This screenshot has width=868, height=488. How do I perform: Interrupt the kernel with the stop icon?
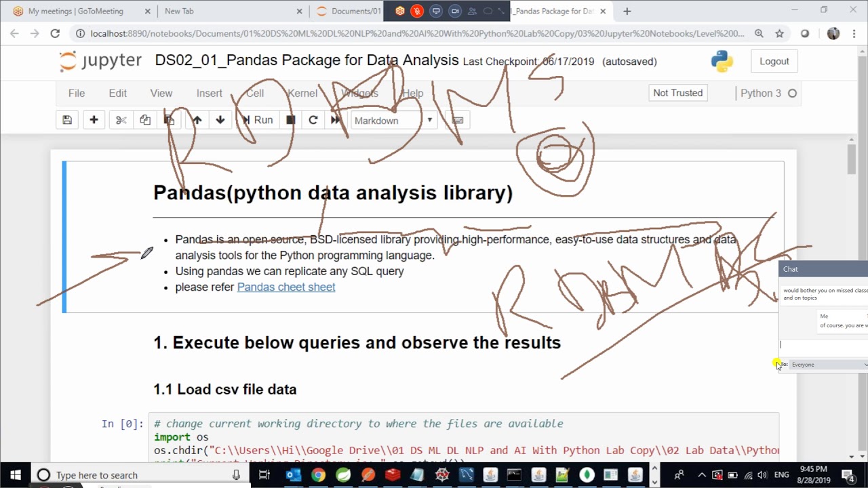(290, 120)
